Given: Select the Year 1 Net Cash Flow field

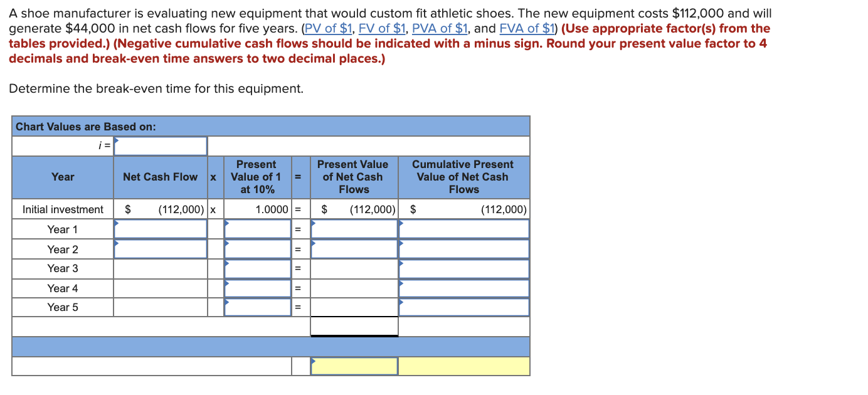Looking at the screenshot, I should point(160,229).
